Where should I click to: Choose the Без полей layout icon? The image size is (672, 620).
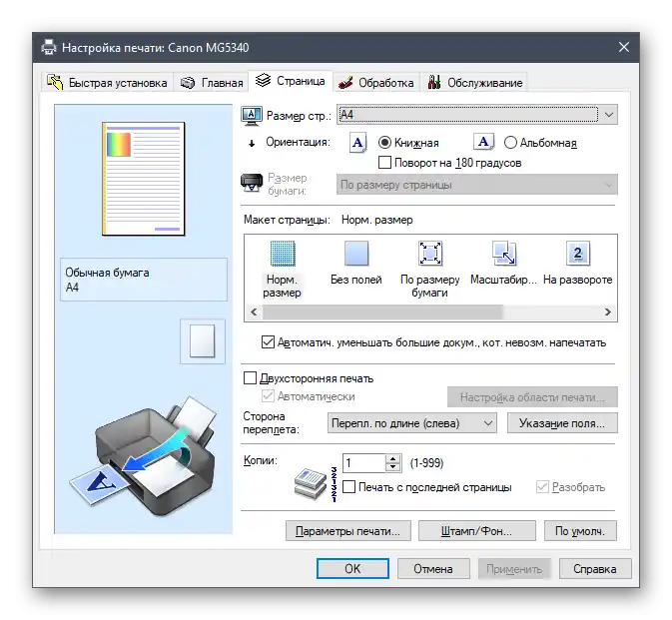[356, 254]
